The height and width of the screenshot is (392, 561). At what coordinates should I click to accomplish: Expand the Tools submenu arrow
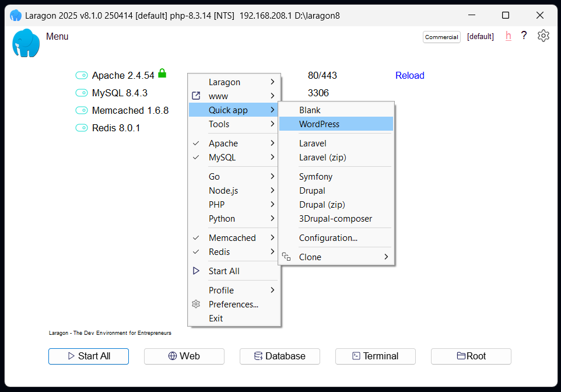click(x=272, y=124)
